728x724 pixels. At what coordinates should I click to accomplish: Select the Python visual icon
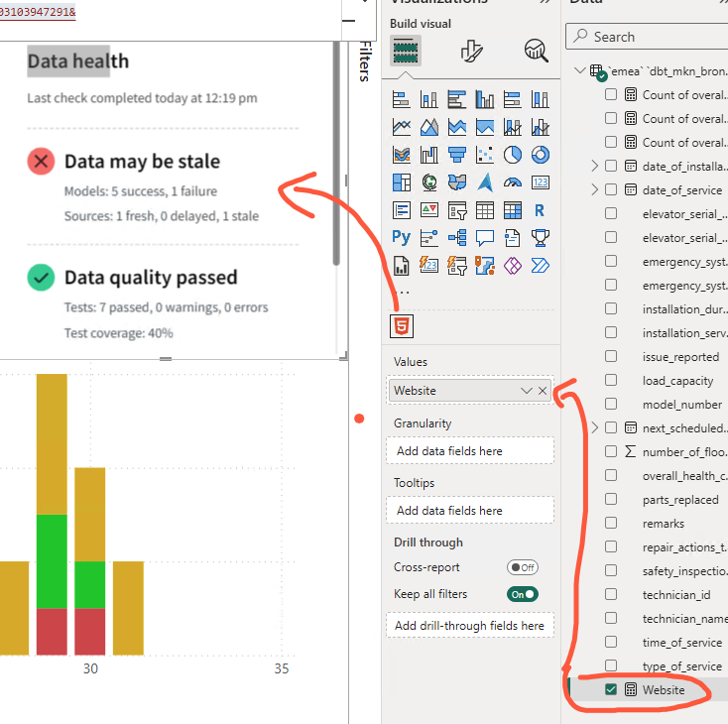click(401, 237)
